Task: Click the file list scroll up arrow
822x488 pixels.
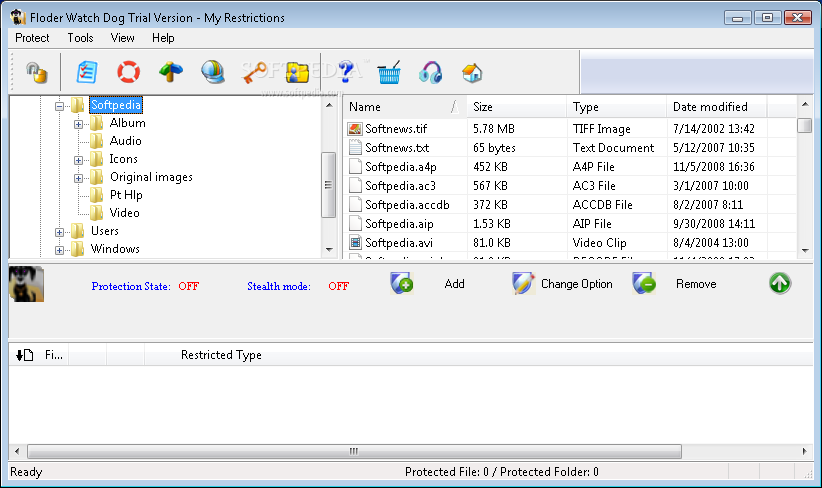Action: pyautogui.click(x=805, y=104)
